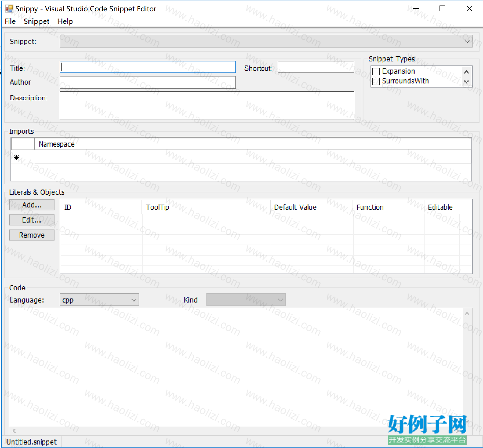This screenshot has width=483, height=448.
Task: Click the Add... button for literals
Action: point(32,205)
